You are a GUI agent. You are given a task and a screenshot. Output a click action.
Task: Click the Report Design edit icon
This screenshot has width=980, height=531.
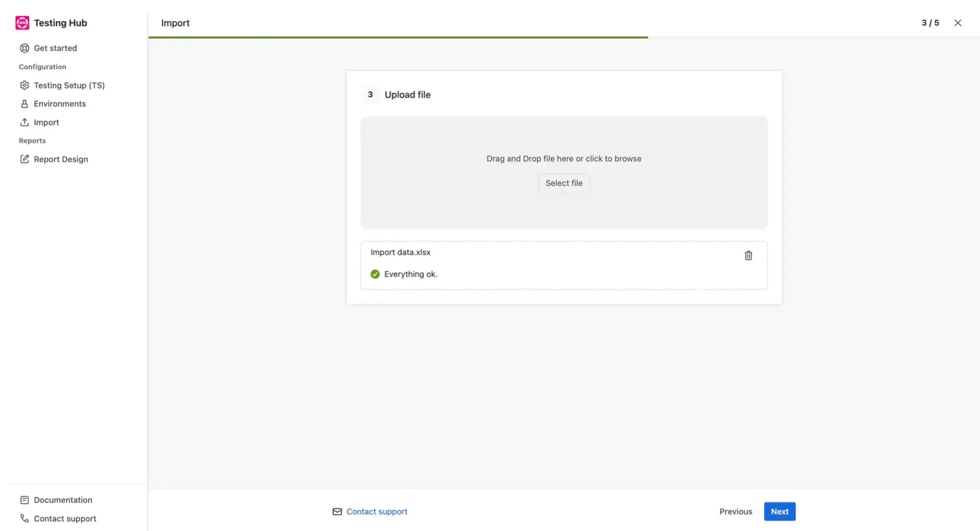(25, 159)
